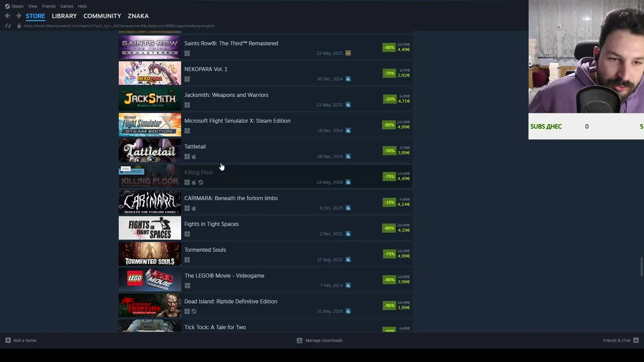Click the Fights in Tight Spaces title
644x362 pixels.
(211, 224)
